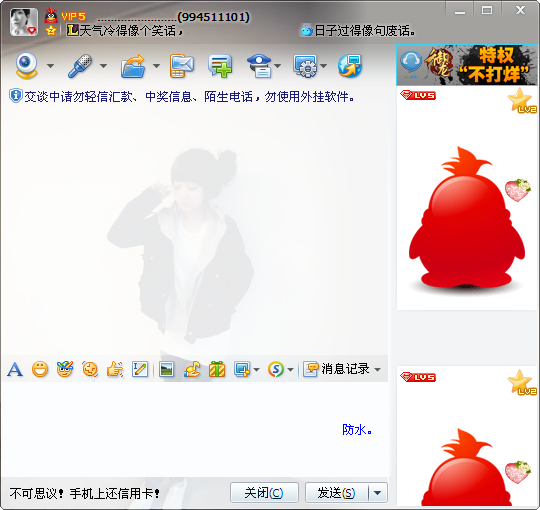Create discussion group with green plus icon
The height and width of the screenshot is (510, 540).
pos(220,65)
